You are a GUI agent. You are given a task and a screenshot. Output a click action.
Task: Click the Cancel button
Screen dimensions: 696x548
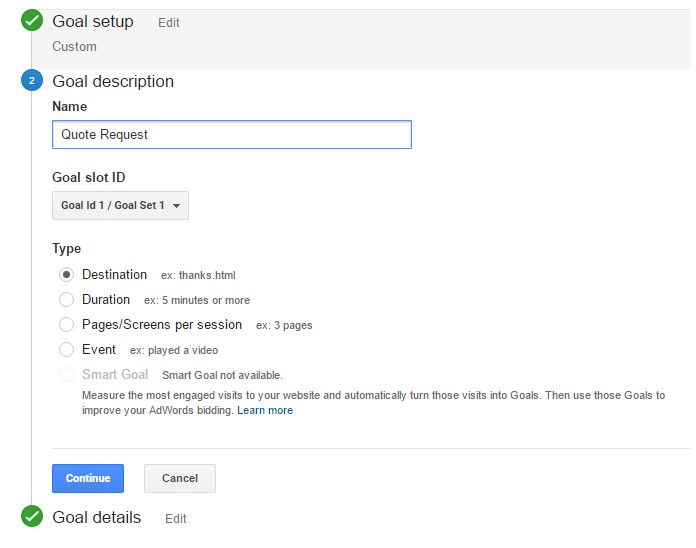click(180, 478)
